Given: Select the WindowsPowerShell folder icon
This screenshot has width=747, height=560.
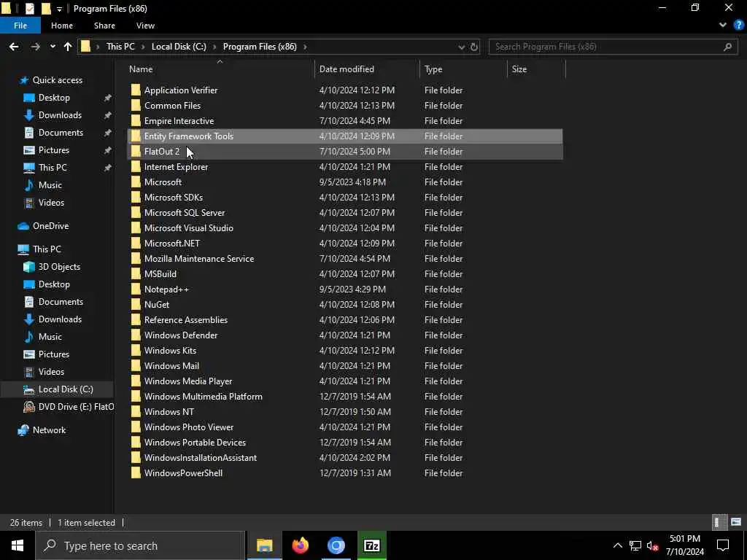Looking at the screenshot, I should tap(136, 472).
